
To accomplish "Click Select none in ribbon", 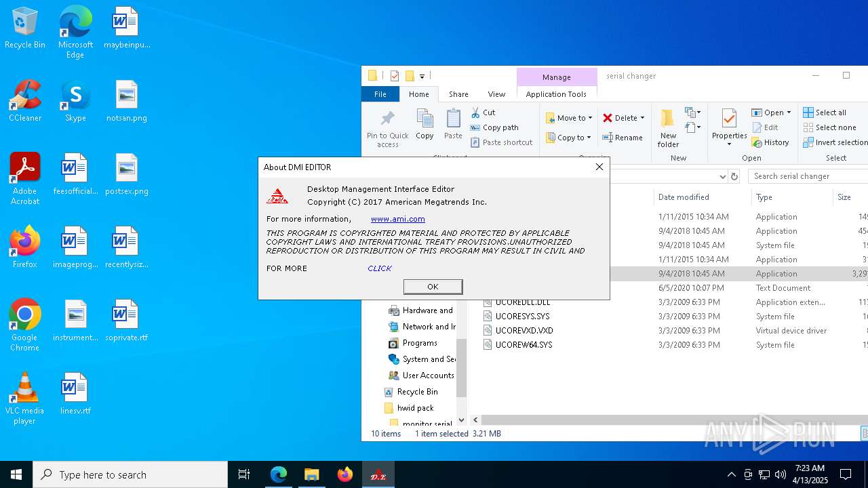I will (x=830, y=127).
